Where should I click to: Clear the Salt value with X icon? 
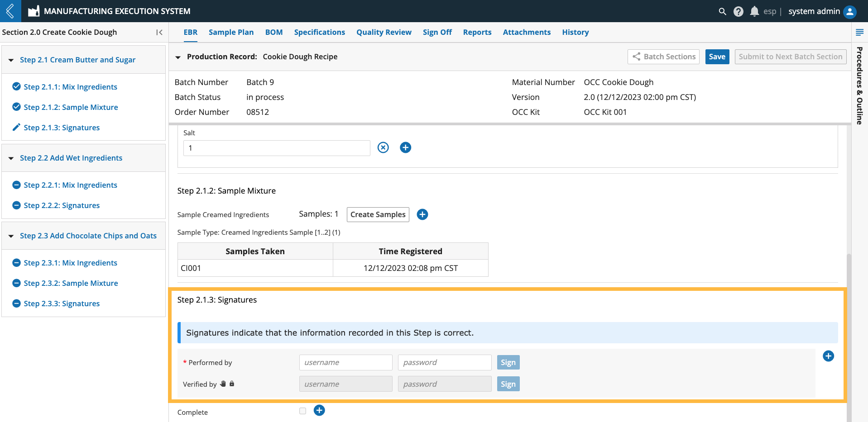click(x=383, y=147)
